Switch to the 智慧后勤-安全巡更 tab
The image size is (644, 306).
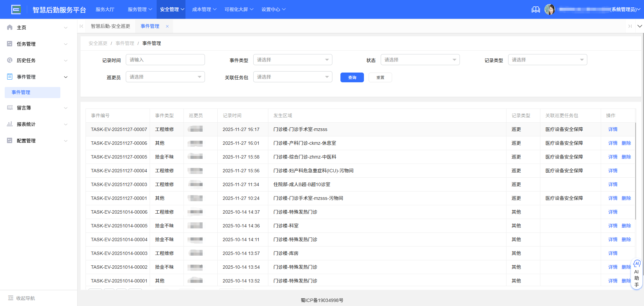coord(111,26)
